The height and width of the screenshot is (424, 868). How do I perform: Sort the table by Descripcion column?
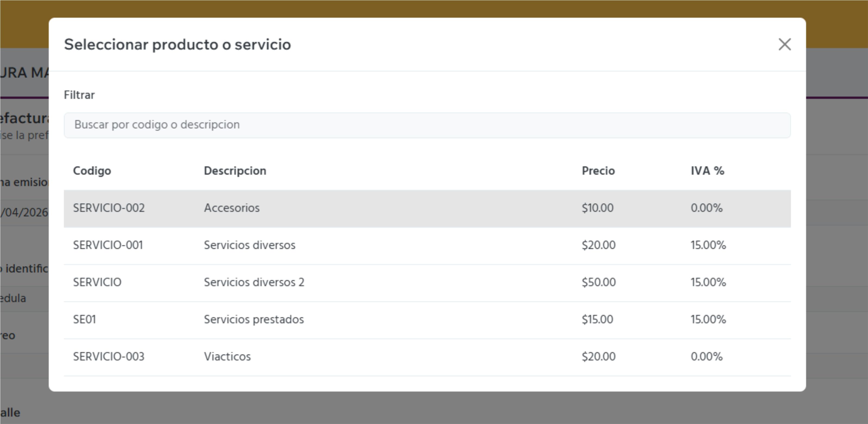point(235,171)
